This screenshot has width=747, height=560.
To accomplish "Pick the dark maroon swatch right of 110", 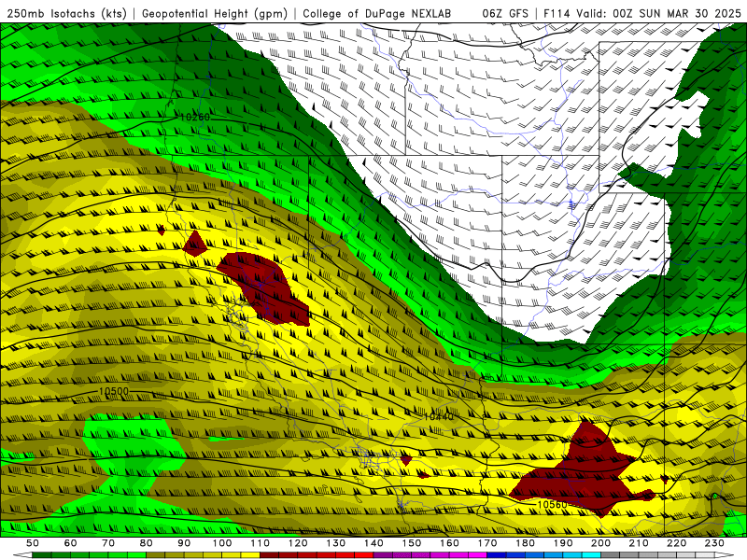I will [x=269, y=555].
